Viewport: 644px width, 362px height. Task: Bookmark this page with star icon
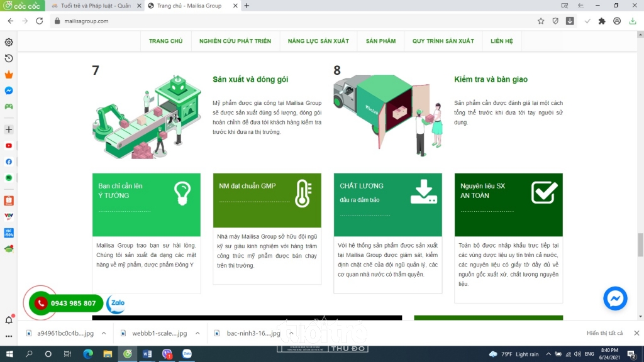click(x=541, y=21)
